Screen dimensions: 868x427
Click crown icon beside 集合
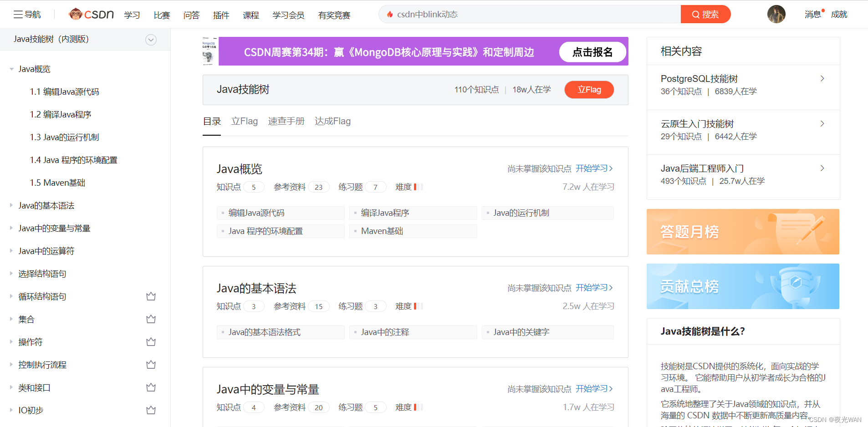click(x=151, y=319)
